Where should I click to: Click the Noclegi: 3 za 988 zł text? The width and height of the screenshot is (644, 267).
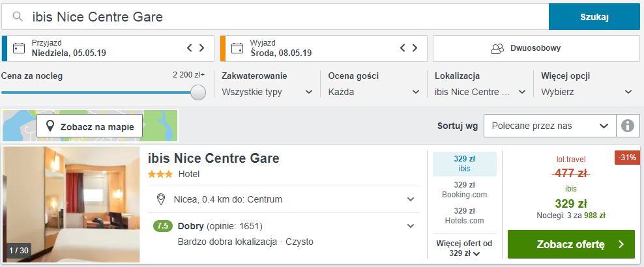point(571,216)
